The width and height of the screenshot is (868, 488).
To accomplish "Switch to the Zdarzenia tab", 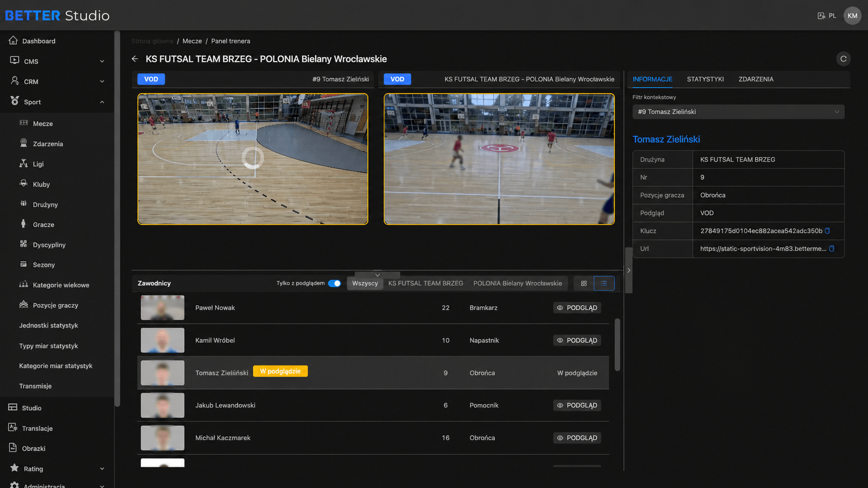I will point(756,79).
